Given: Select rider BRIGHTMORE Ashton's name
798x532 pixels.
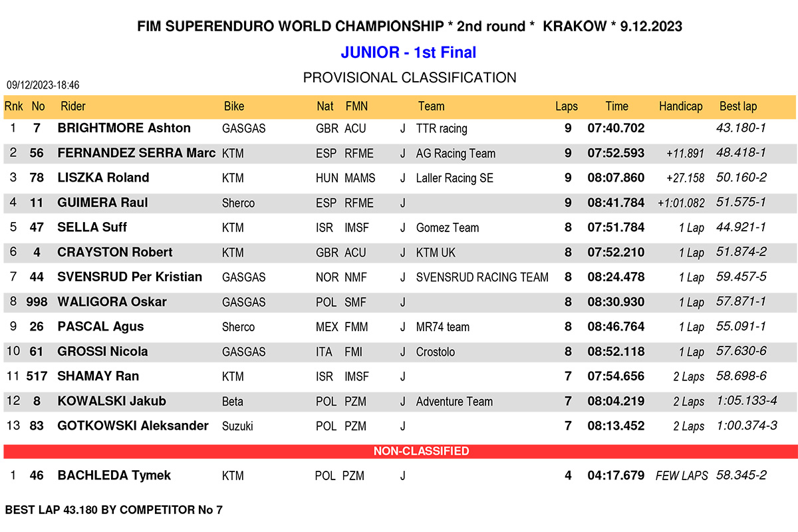Looking at the screenshot, I should tap(124, 128).
